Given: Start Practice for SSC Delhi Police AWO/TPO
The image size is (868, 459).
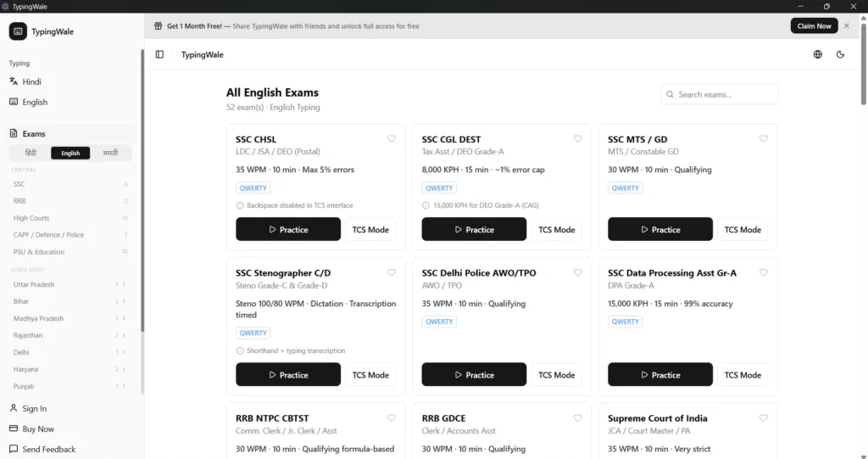Looking at the screenshot, I should pyautogui.click(x=474, y=375).
